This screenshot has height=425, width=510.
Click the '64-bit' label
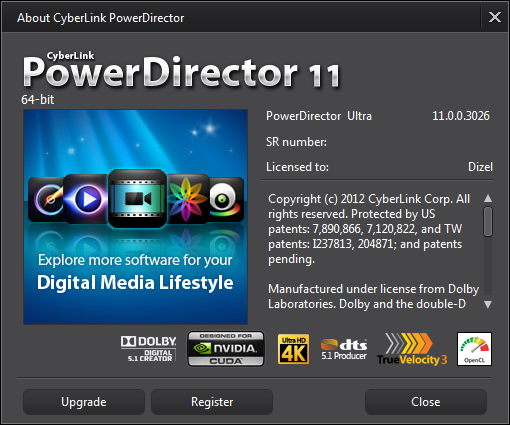pyautogui.click(x=38, y=99)
